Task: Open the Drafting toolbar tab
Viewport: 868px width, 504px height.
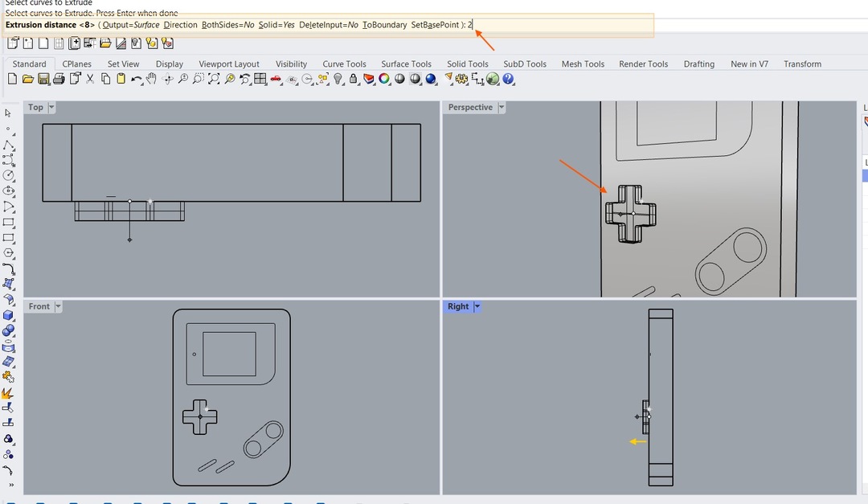Action: tap(699, 64)
